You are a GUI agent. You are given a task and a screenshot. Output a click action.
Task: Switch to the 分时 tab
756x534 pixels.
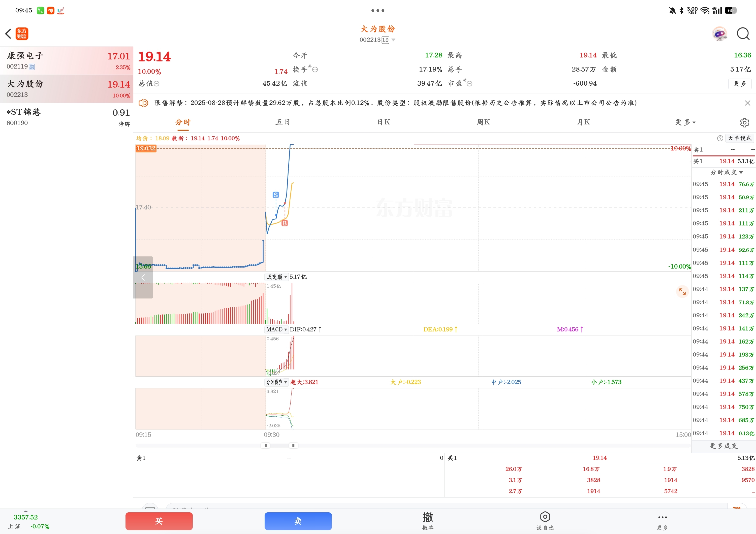point(183,122)
